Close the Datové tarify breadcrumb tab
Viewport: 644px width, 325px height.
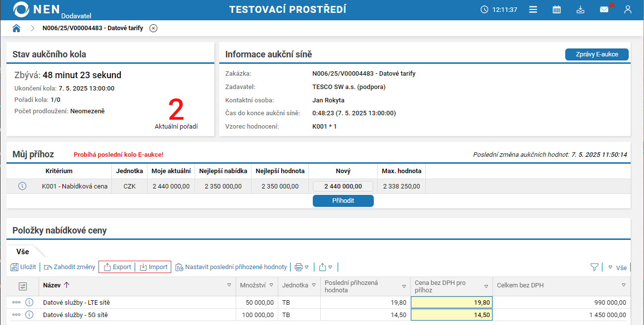[153, 28]
